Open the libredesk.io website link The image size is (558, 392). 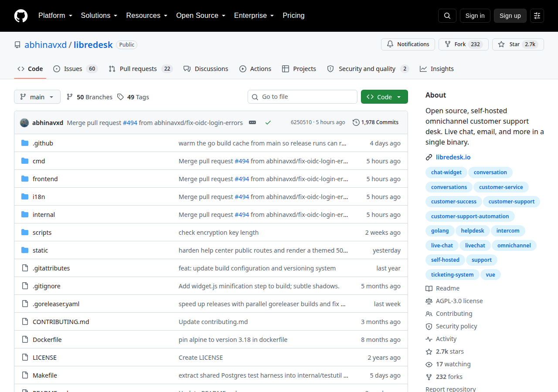(x=453, y=157)
